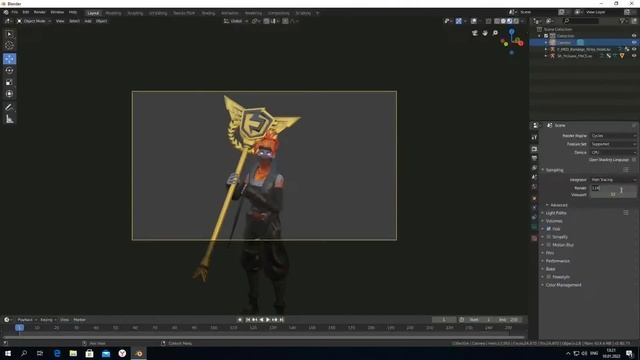Select the Annotate pencil tool

pyautogui.click(x=9, y=107)
